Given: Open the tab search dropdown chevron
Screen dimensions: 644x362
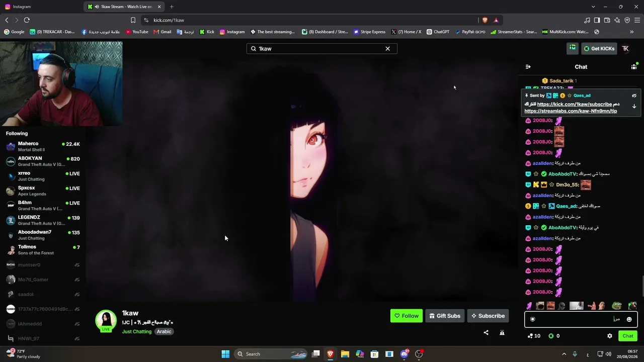Looking at the screenshot, I should click(593, 7).
